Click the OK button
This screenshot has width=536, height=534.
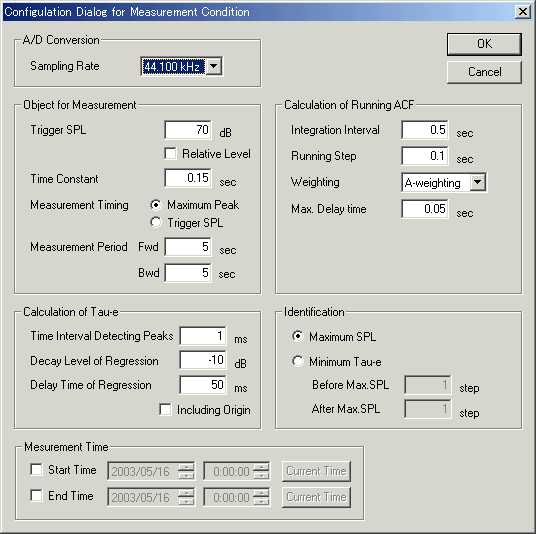484,44
